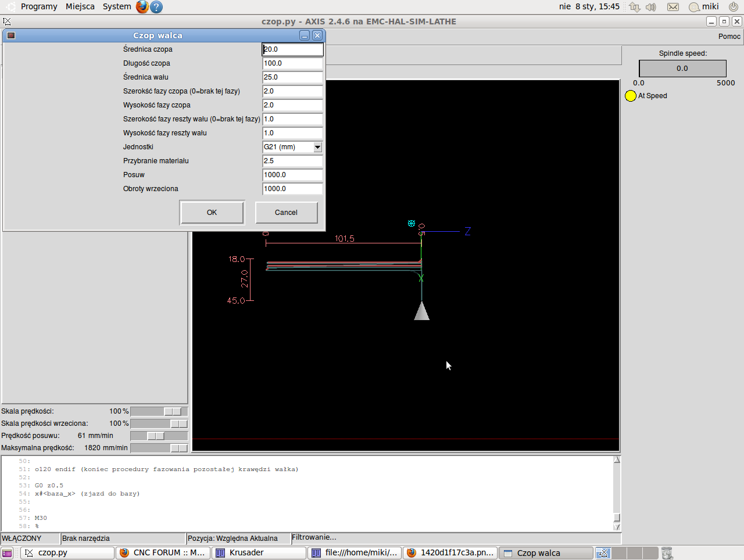Click the Filtrowanie... status text
Image resolution: width=744 pixels, height=560 pixels.
click(x=314, y=537)
